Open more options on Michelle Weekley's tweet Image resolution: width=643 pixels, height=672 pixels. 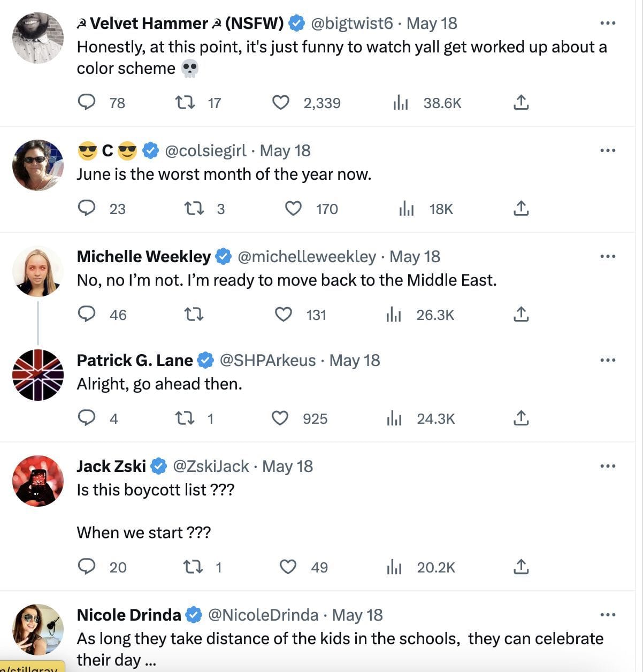click(x=608, y=256)
